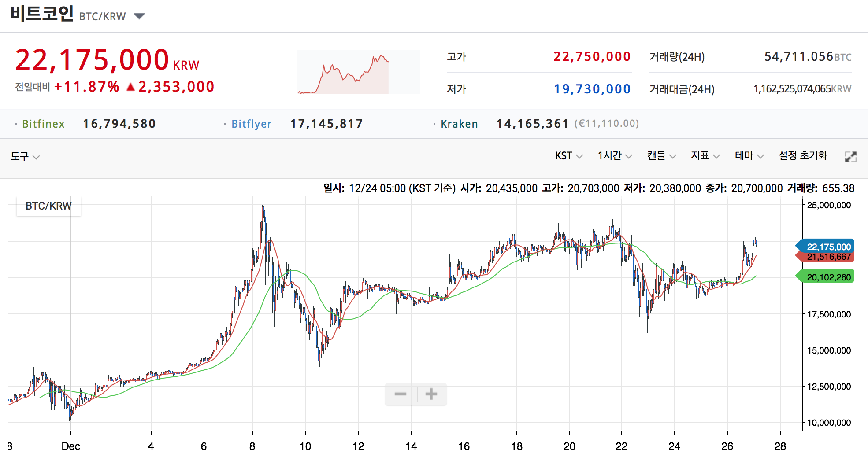
Task: Click the ▲2,353,000 change amount
Action: click(170, 87)
